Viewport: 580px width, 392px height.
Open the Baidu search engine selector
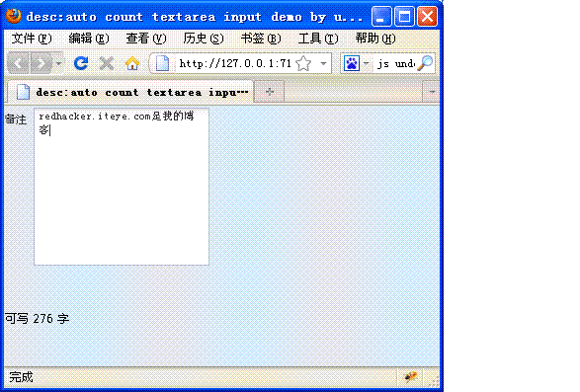coord(356,63)
